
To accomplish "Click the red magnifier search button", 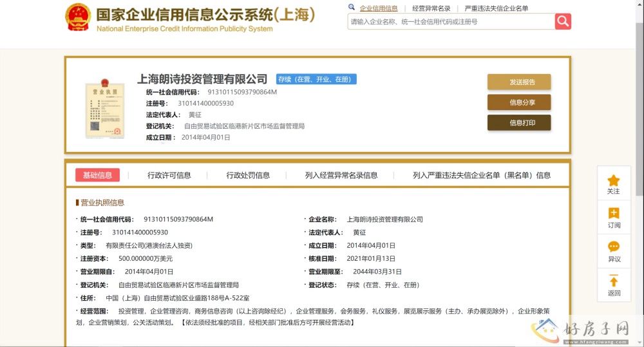I will tap(563, 21).
